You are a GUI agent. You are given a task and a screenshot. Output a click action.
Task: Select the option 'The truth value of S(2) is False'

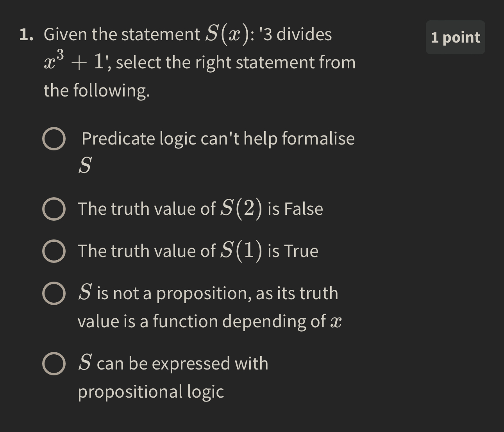[x=200, y=209]
